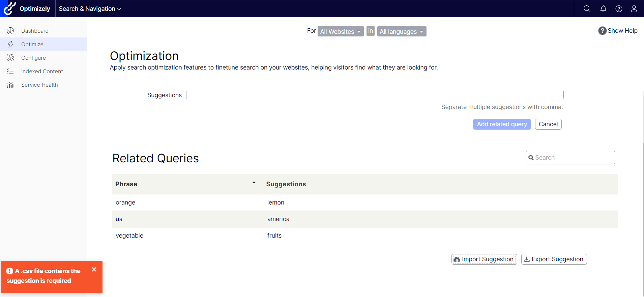
Task: Click the Optimizely logo icon
Action: coord(10,9)
